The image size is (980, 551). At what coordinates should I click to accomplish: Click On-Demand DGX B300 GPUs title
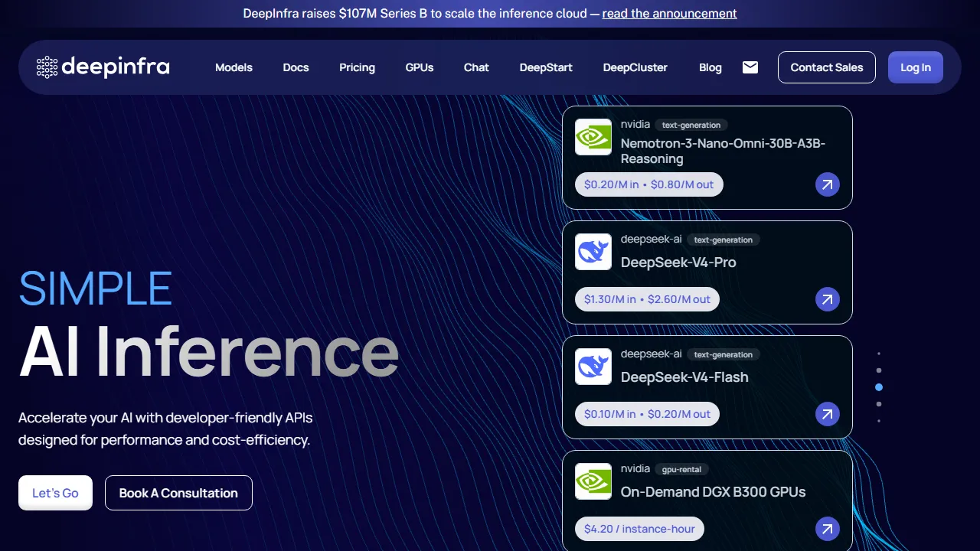pos(713,491)
